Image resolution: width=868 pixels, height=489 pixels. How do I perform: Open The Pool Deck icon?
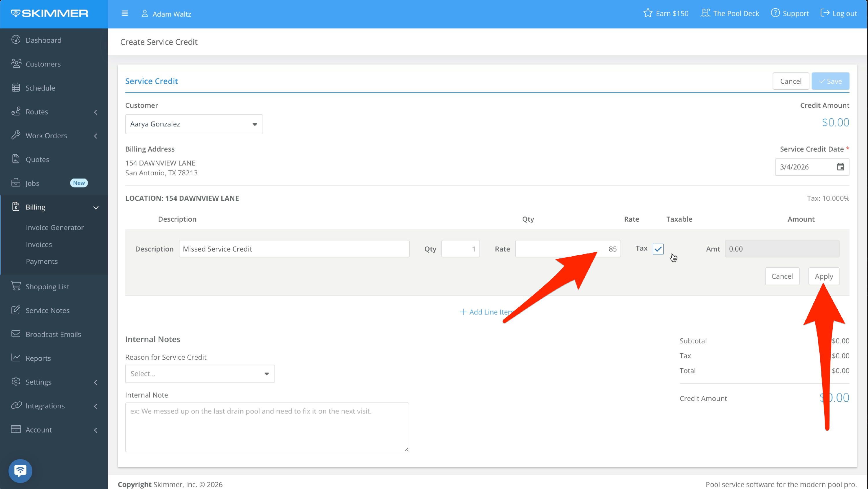[x=705, y=13]
